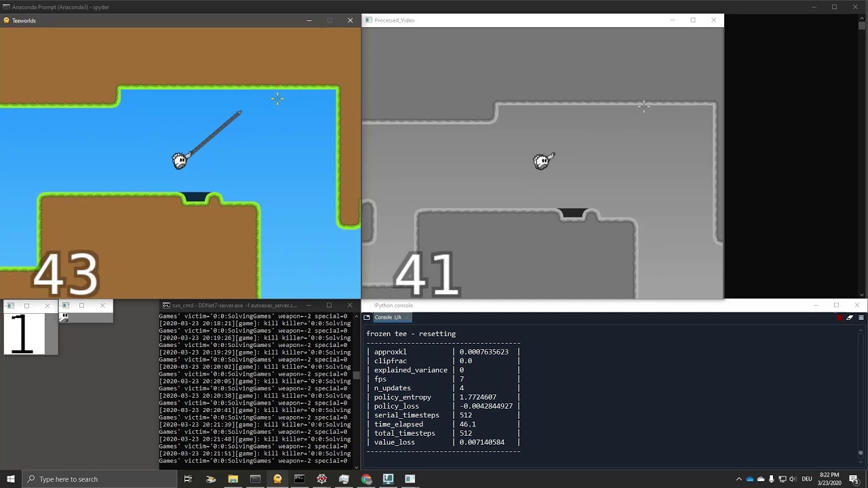Switch to the Console 1/A tab
This screenshot has height=488, width=868.
pos(389,317)
